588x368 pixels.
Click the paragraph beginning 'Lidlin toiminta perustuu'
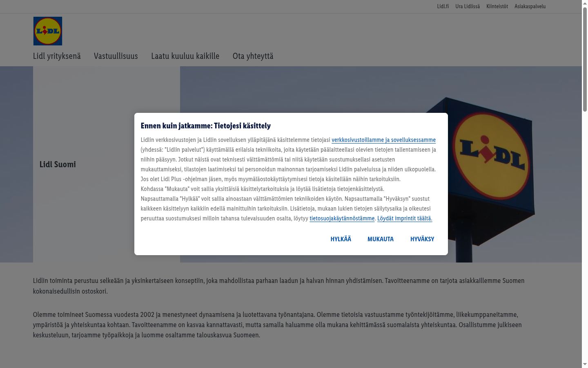pyautogui.click(x=278, y=286)
